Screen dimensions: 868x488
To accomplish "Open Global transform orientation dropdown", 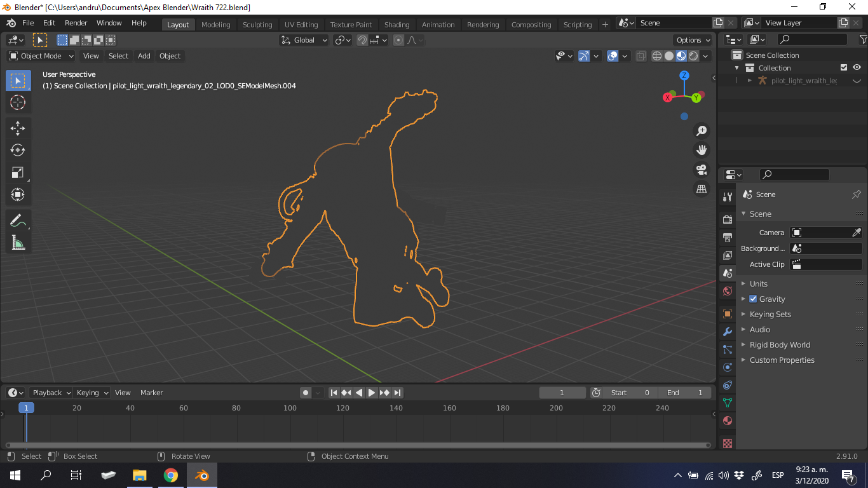I will click(304, 40).
